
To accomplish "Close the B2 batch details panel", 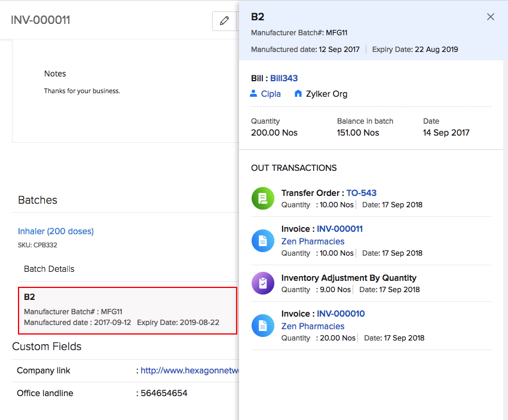I will point(491,17).
